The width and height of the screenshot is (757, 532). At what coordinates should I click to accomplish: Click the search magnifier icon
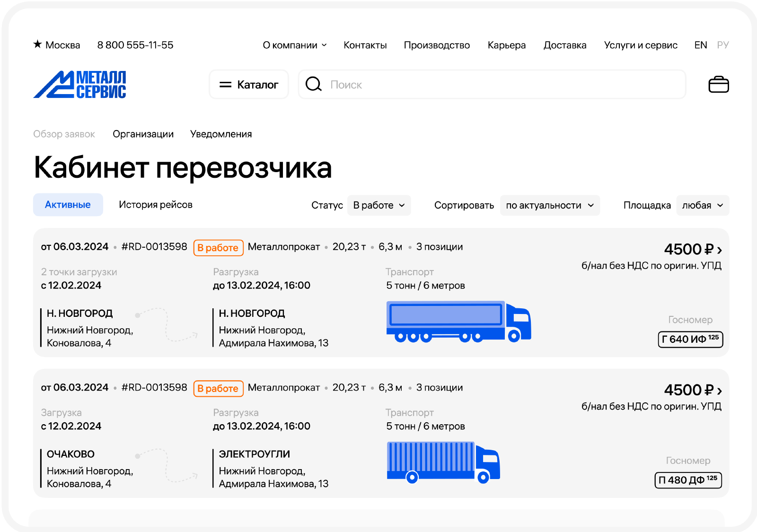pyautogui.click(x=313, y=85)
